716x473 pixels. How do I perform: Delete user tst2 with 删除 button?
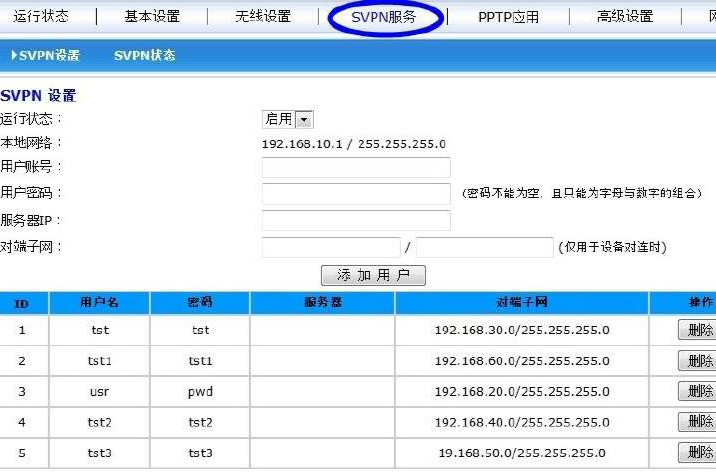[697, 421]
